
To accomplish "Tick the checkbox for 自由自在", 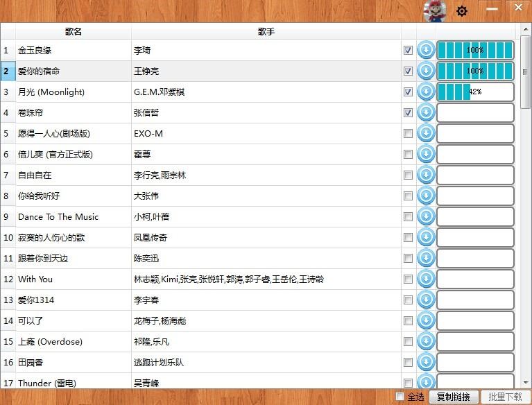I will 408,175.
